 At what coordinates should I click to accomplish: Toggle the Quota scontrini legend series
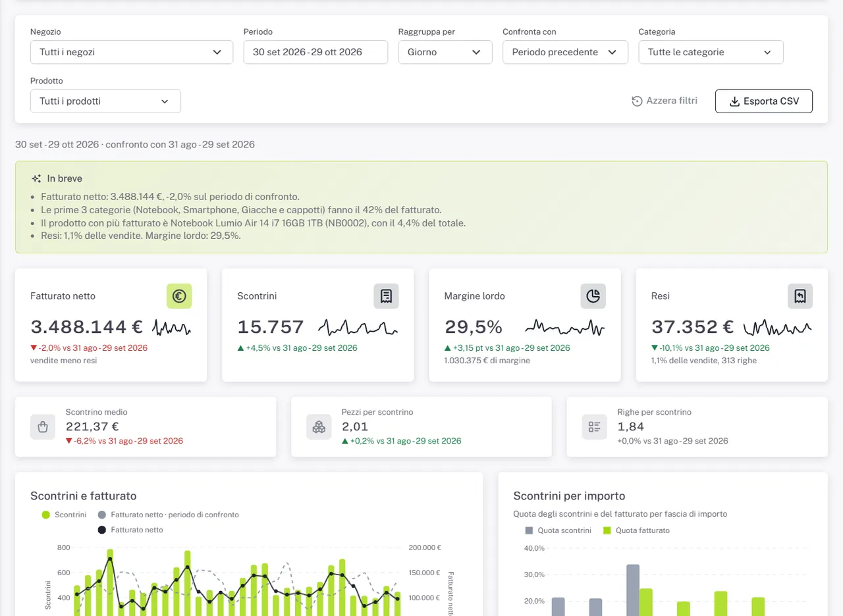point(558,530)
